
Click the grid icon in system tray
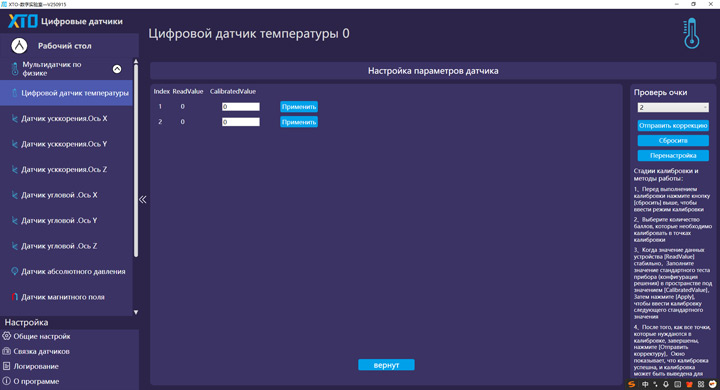tap(701, 384)
